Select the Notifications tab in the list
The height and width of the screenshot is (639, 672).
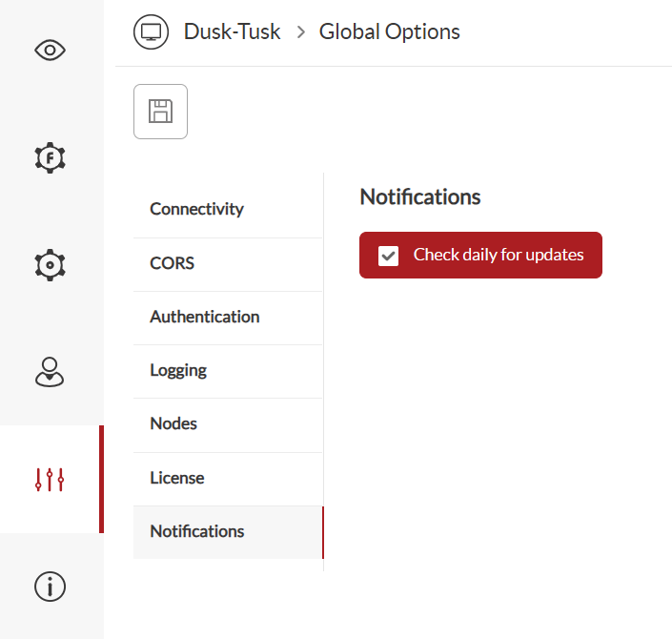point(228,532)
